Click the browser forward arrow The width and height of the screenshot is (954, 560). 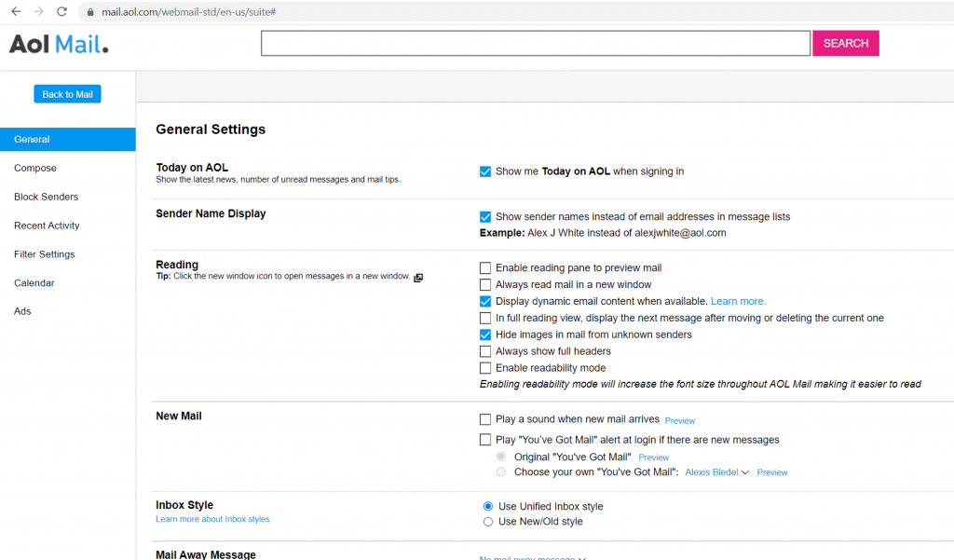coord(38,13)
